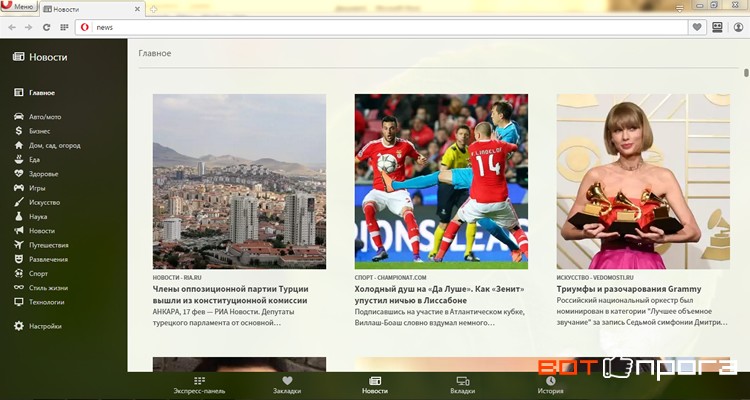Click summary text Российский национальный оркестр
This screenshot has width=750, height=400.
[x=642, y=312]
